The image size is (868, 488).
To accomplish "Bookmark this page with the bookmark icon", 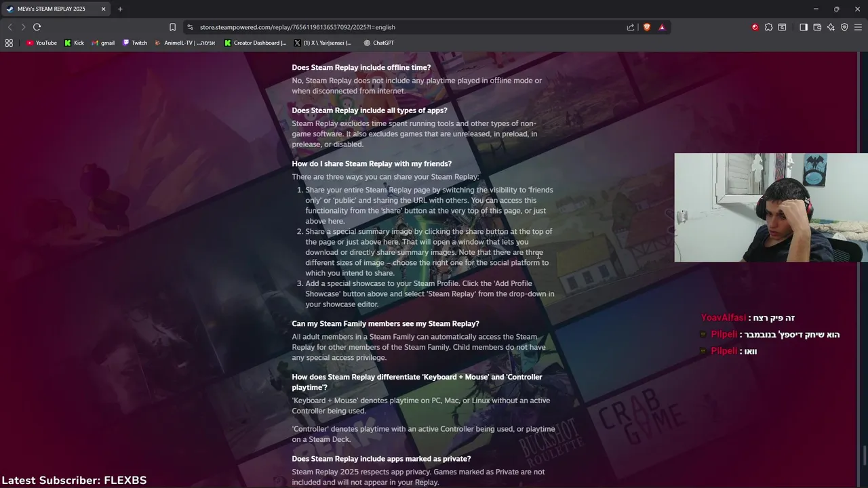I will [x=172, y=27].
